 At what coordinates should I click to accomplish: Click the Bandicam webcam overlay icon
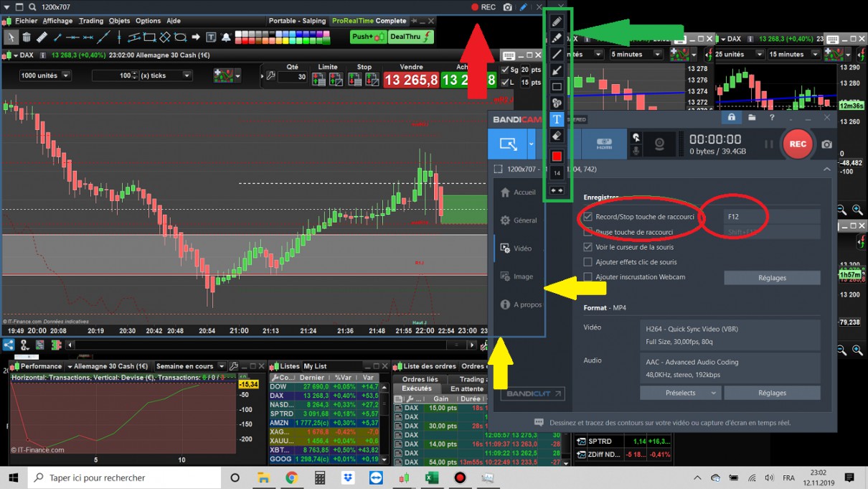click(659, 144)
